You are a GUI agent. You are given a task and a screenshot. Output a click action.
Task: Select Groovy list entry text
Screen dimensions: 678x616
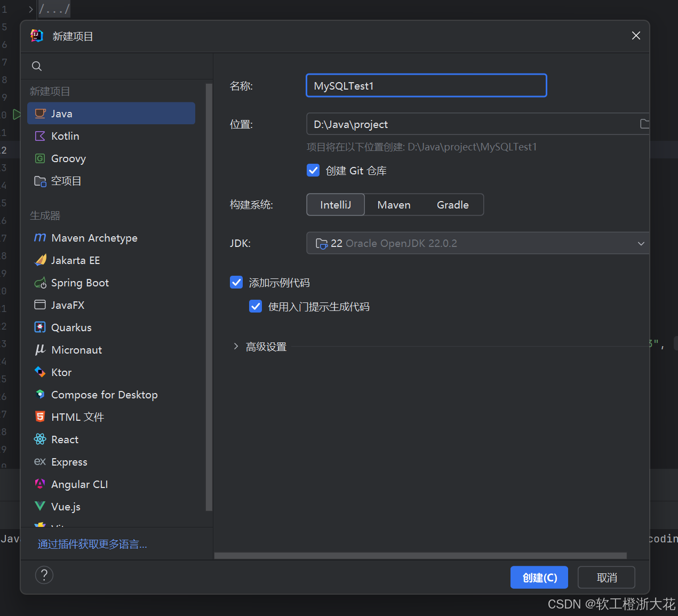68,159
